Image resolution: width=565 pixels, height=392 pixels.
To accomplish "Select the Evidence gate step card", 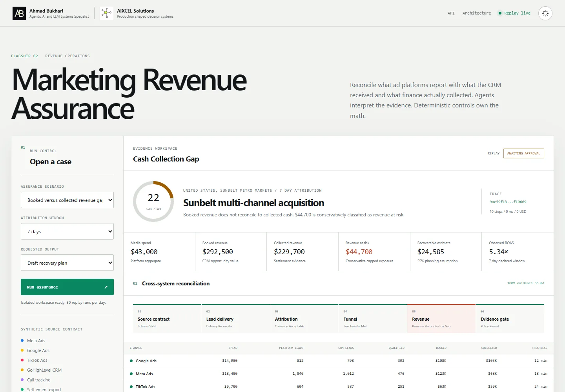I will click(x=510, y=319).
